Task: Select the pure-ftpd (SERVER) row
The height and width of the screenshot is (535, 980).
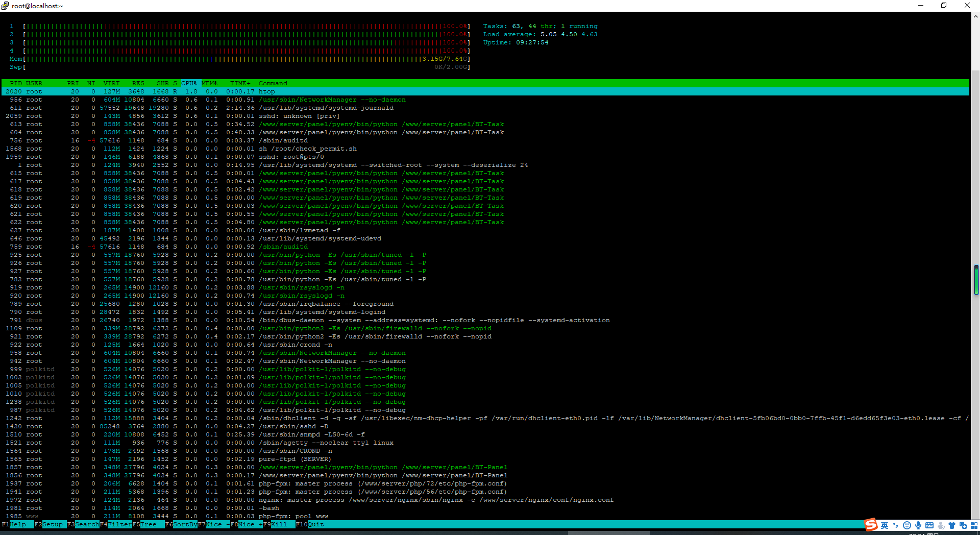Action: (485, 459)
